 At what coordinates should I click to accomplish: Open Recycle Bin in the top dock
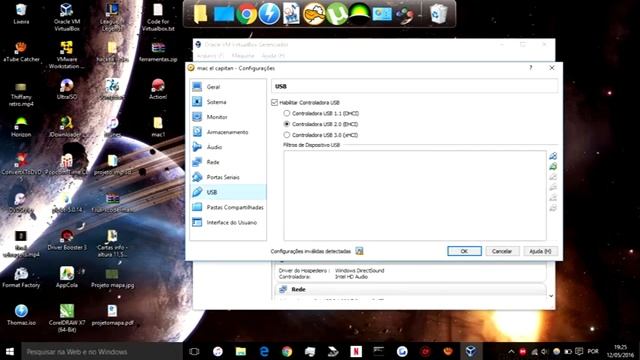438,14
